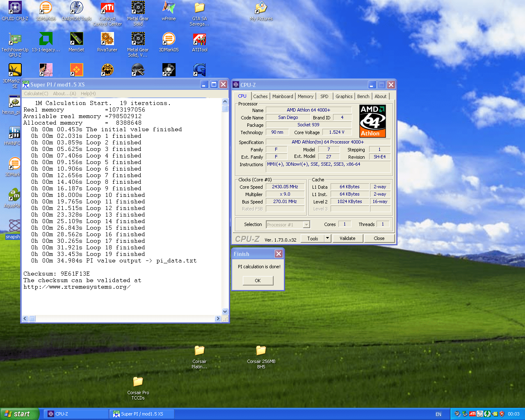The image size is (525, 420).
Task: Switch to the Caches tab in CPU-Z
Action: tap(260, 96)
